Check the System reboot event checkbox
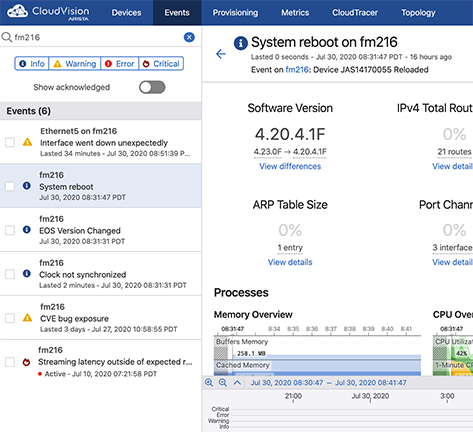473x432 pixels. [x=10, y=186]
